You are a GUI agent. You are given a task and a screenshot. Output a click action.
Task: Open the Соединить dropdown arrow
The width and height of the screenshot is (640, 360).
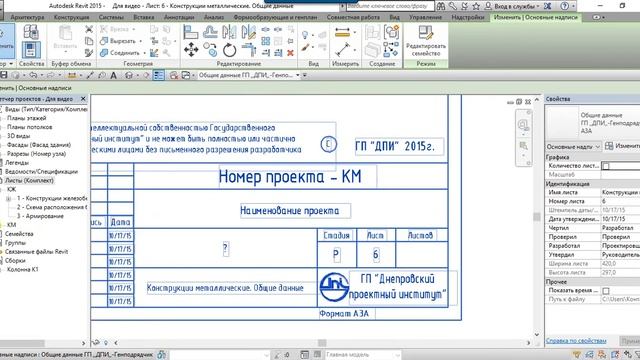(x=144, y=53)
